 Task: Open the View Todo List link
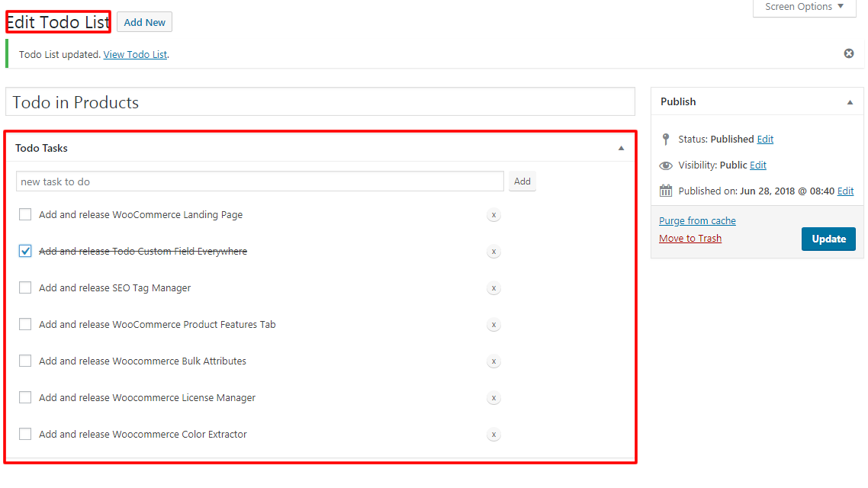point(135,55)
